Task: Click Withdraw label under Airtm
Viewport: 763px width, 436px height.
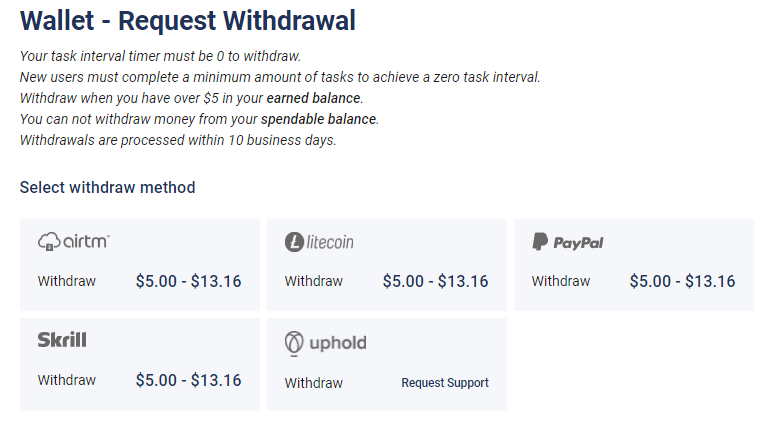Action: (67, 281)
